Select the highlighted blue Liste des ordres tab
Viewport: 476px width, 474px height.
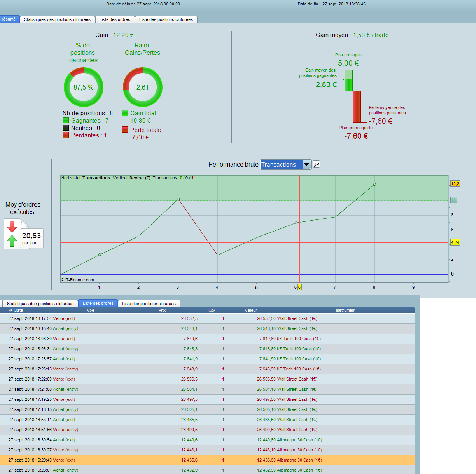click(x=98, y=303)
